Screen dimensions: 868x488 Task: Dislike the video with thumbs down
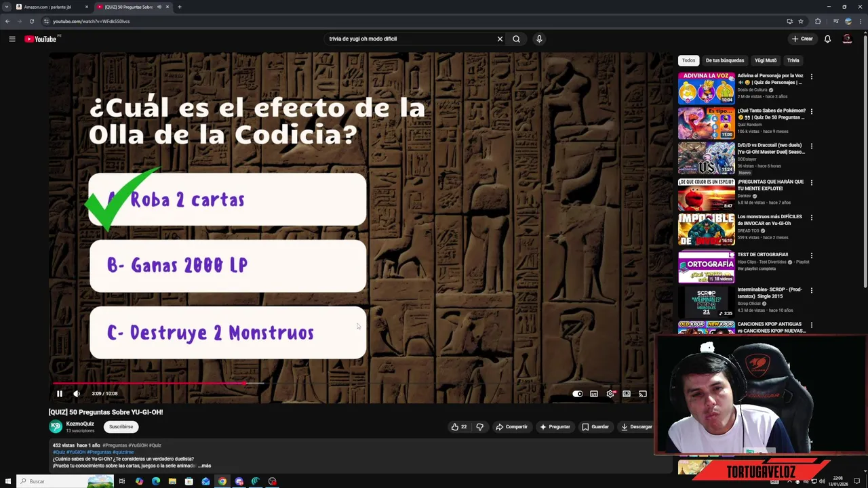pos(479,426)
